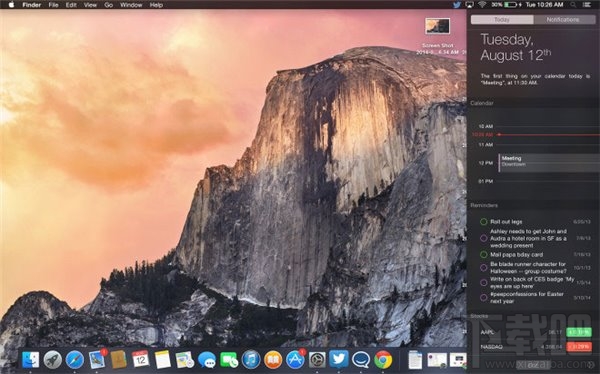Open the File menu
600x374 pixels.
pyautogui.click(x=54, y=5)
